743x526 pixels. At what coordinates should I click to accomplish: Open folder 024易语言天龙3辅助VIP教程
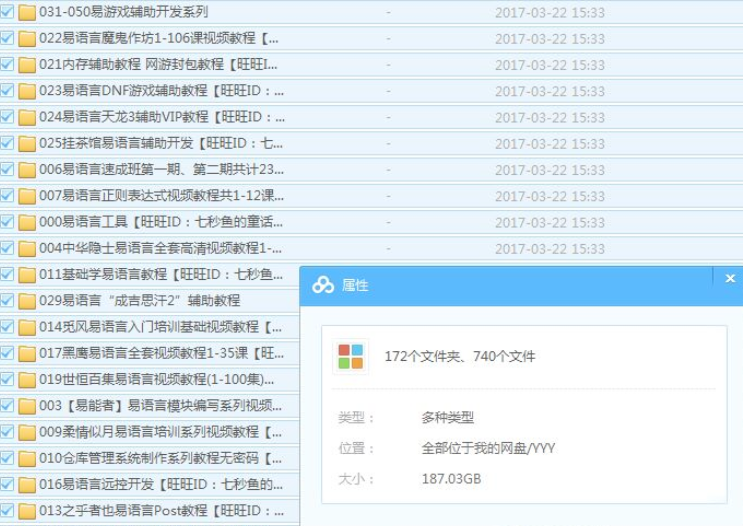click(x=162, y=117)
